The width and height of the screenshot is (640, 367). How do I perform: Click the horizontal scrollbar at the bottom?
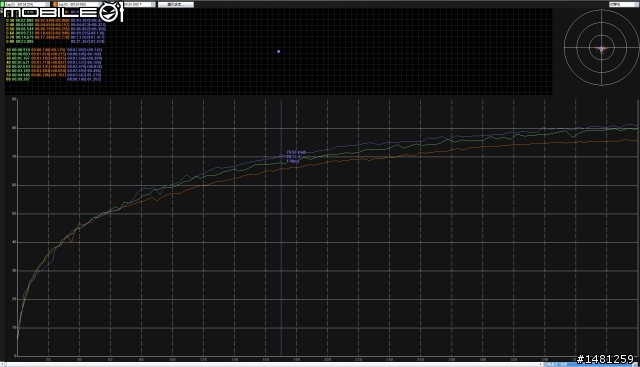point(273,364)
